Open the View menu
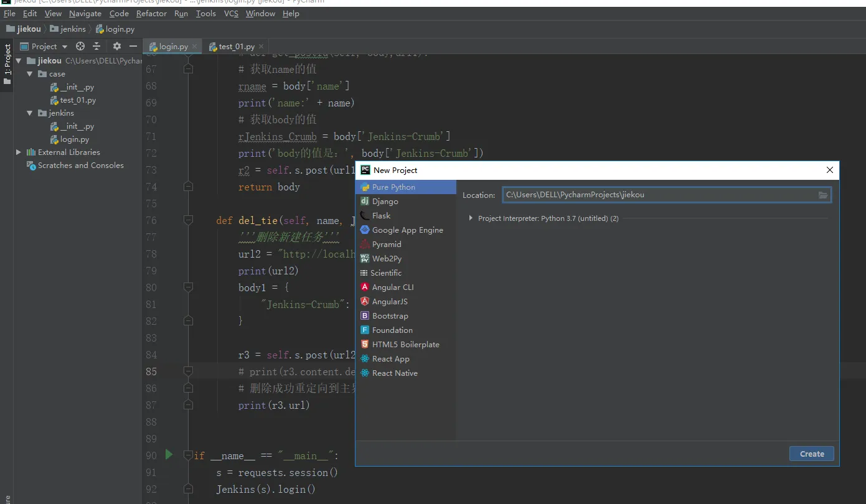This screenshot has width=866, height=504. click(x=53, y=13)
